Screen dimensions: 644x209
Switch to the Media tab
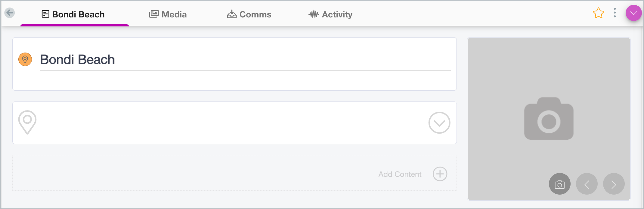click(168, 14)
